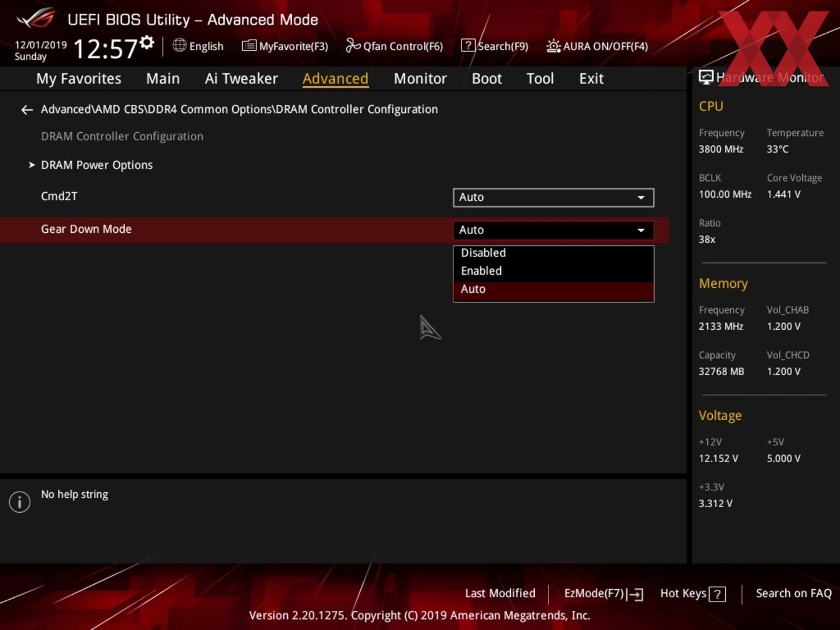Open Hot Keys help
Image resolution: width=840 pixels, height=630 pixels.
692,594
